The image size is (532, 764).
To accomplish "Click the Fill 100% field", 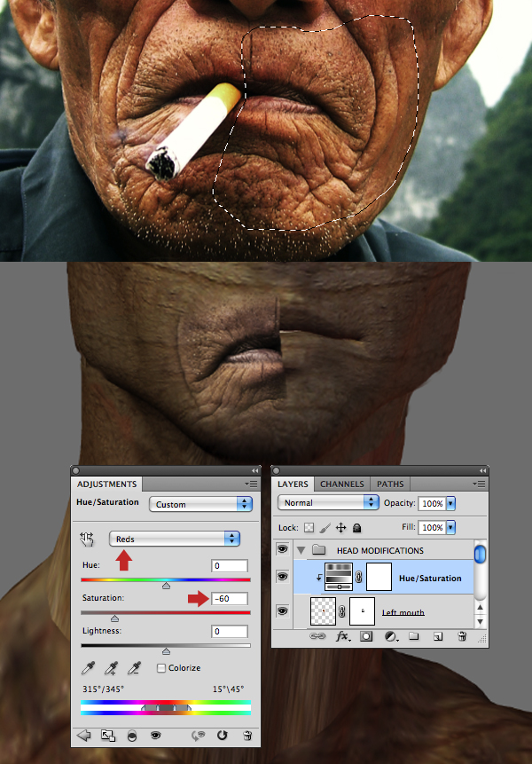I will pyautogui.click(x=432, y=527).
